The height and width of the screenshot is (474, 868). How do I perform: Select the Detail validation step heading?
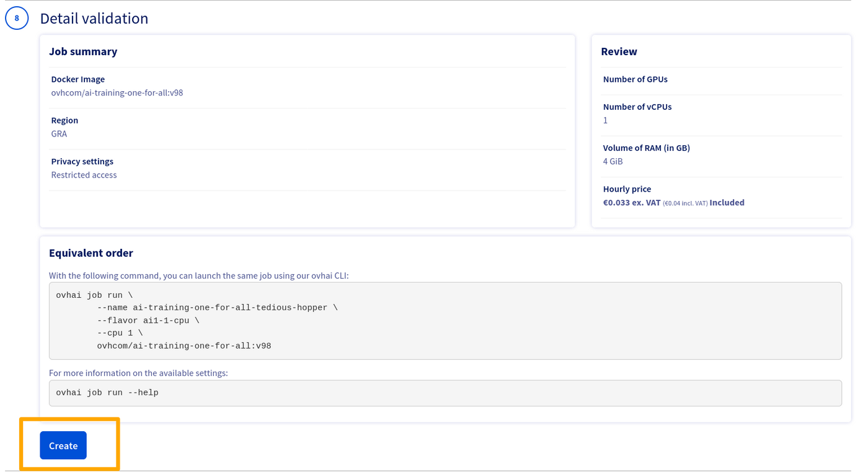94,19
